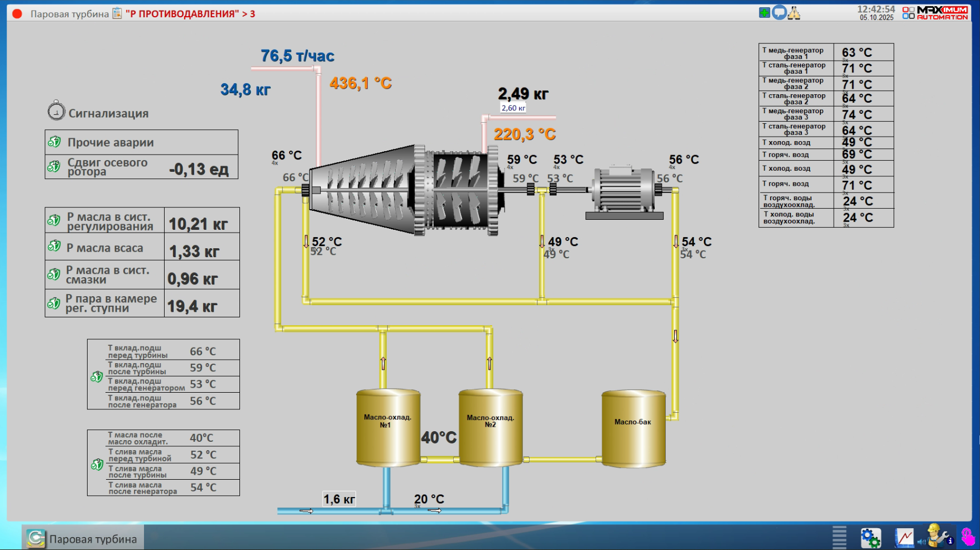
Task: Click the red status indicator circle
Action: coord(17,14)
